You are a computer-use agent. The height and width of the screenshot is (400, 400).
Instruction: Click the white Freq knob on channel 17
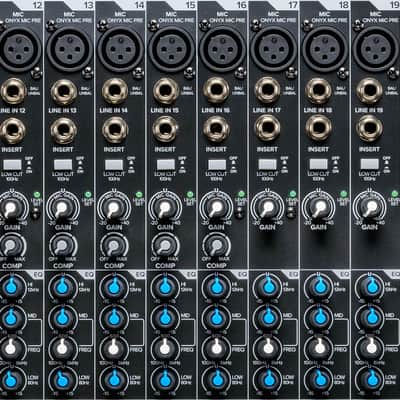pos(268,348)
